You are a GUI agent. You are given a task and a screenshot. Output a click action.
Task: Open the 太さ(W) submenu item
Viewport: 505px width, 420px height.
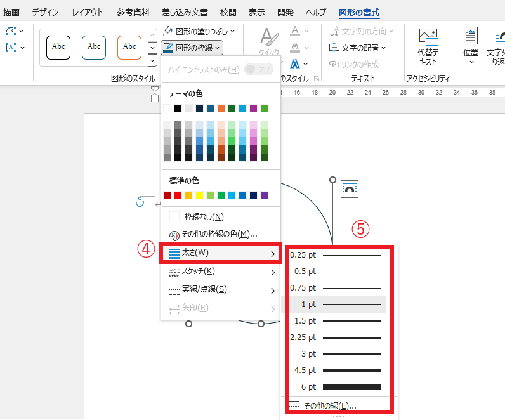221,253
